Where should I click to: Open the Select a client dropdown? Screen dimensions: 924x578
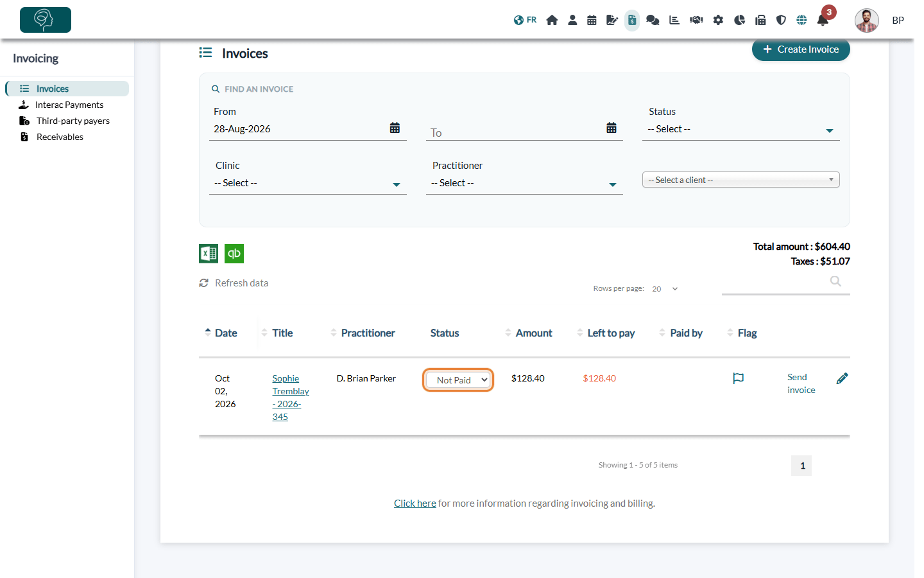[741, 180]
